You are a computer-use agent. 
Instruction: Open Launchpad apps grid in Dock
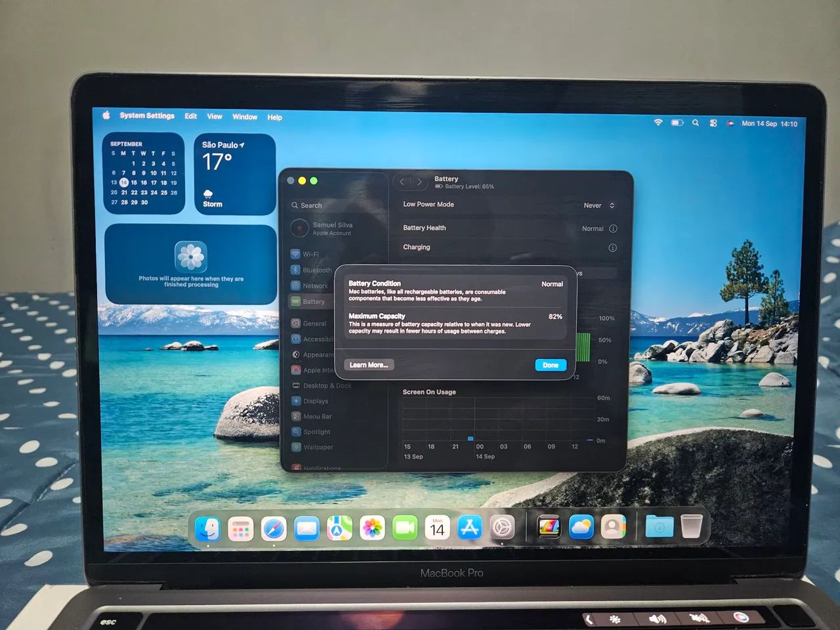(241, 528)
